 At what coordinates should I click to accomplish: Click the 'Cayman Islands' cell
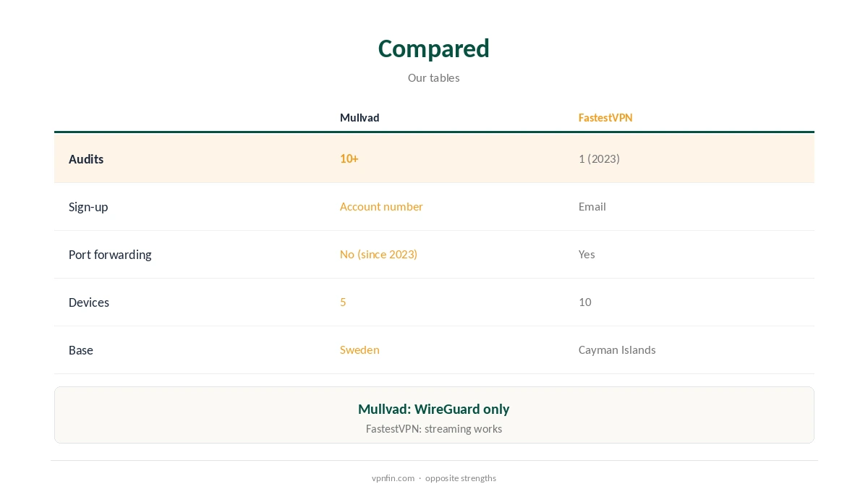click(x=617, y=349)
